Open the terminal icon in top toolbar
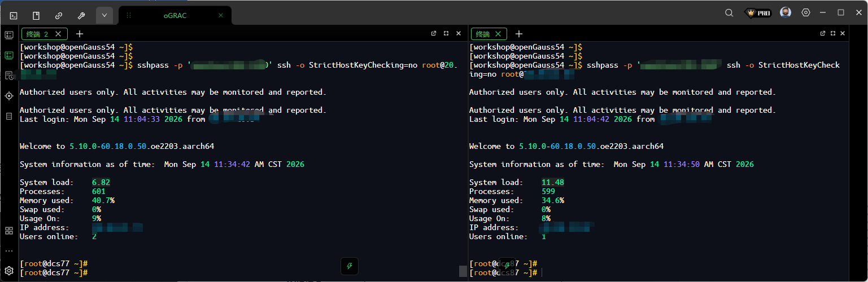Screen dimensions: 868x282 (14, 15)
